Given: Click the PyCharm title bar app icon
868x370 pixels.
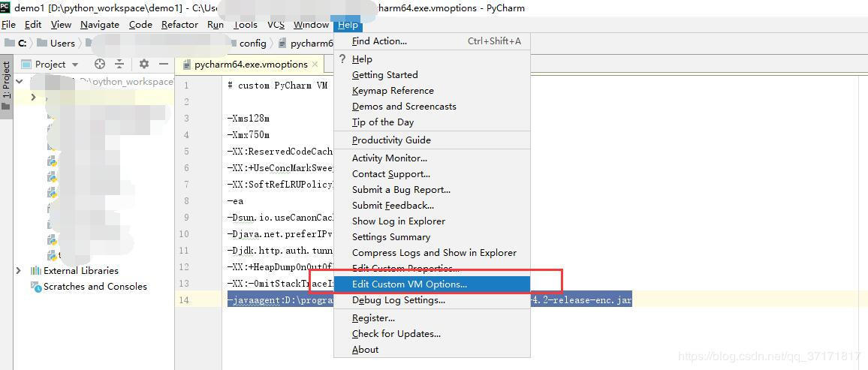Looking at the screenshot, I should point(5,8).
